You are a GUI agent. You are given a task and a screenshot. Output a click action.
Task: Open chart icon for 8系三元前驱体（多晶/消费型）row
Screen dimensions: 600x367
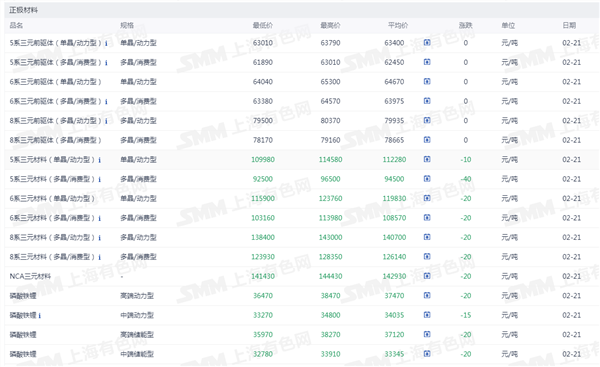pyautogui.click(x=427, y=140)
